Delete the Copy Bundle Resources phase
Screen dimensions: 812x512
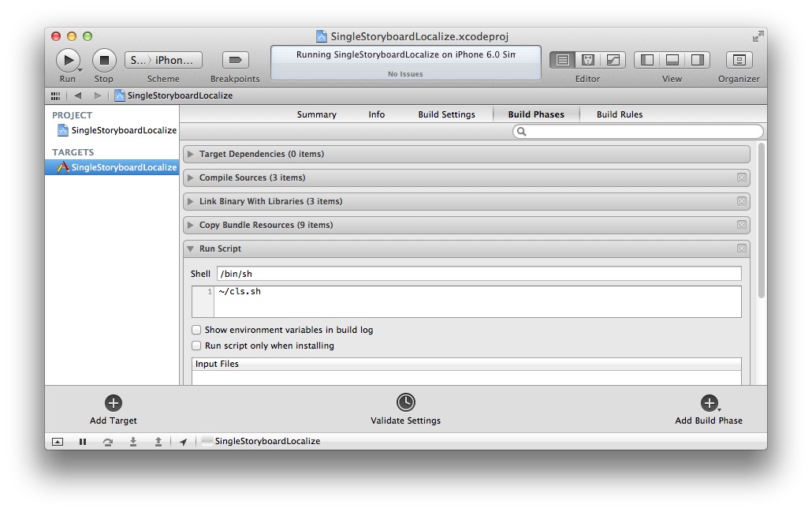tap(742, 225)
